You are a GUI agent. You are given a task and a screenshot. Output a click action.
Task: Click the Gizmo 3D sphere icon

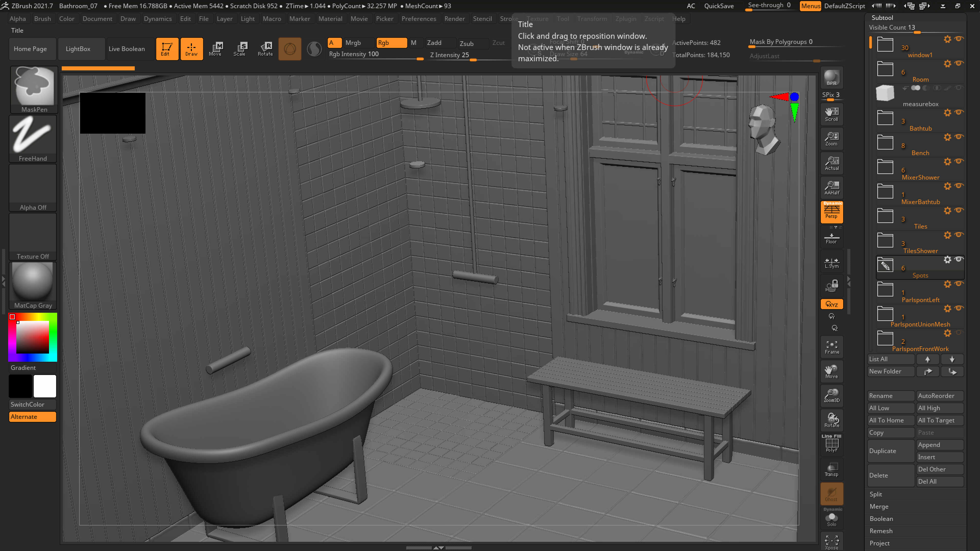pos(290,49)
